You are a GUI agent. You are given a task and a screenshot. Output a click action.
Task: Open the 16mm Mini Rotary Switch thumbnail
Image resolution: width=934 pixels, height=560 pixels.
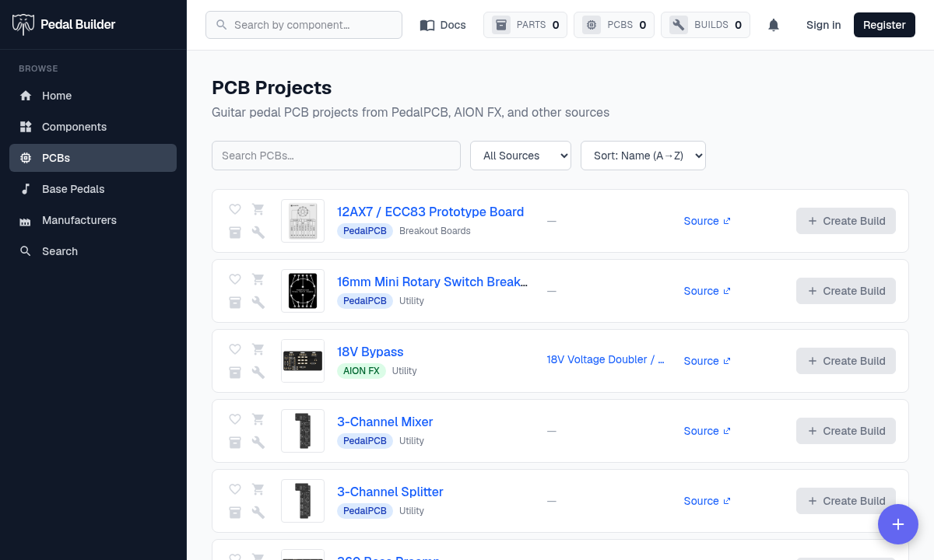[x=303, y=291]
